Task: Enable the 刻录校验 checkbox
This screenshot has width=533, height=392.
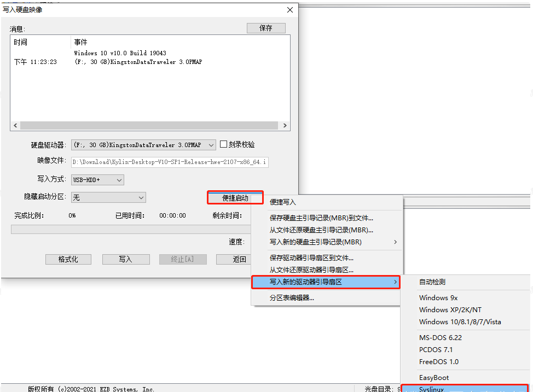Action: point(223,144)
